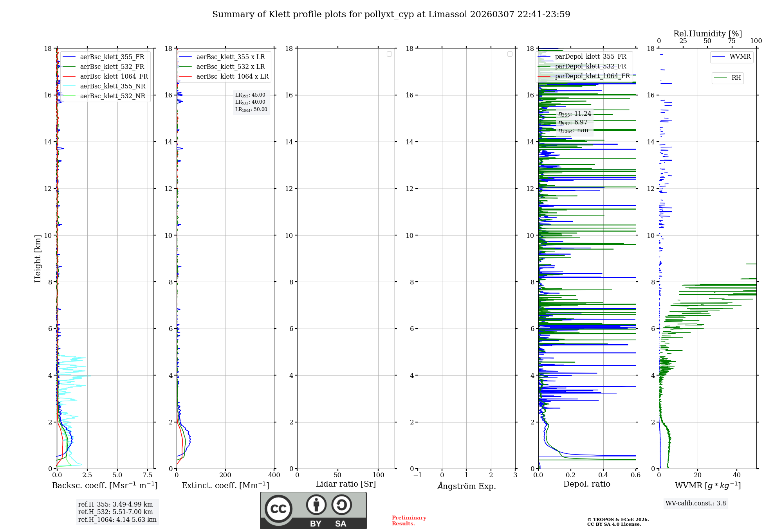Click the WV-calib.const. 3.8 label
This screenshot has height=532, width=783.
[x=695, y=503]
